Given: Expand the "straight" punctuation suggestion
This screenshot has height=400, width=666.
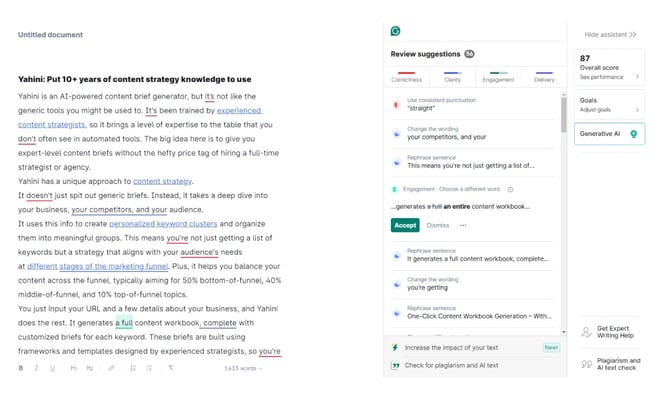Looking at the screenshot, I should pyautogui.click(x=472, y=104).
